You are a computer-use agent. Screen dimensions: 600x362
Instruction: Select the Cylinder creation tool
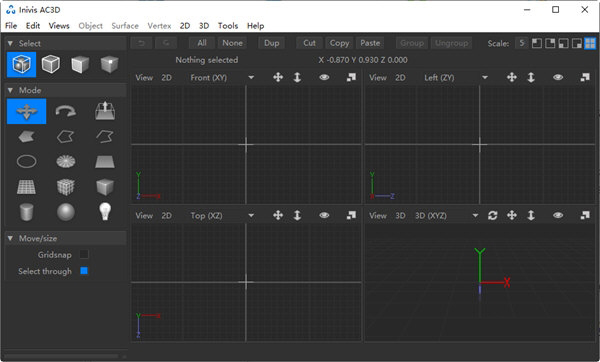click(26, 212)
